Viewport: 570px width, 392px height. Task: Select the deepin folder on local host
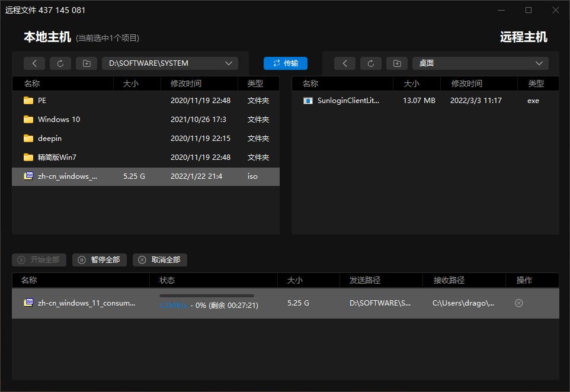pos(49,138)
